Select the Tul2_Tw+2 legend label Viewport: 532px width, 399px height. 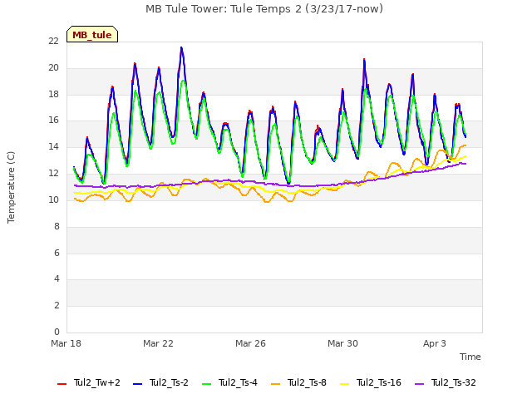97,382
